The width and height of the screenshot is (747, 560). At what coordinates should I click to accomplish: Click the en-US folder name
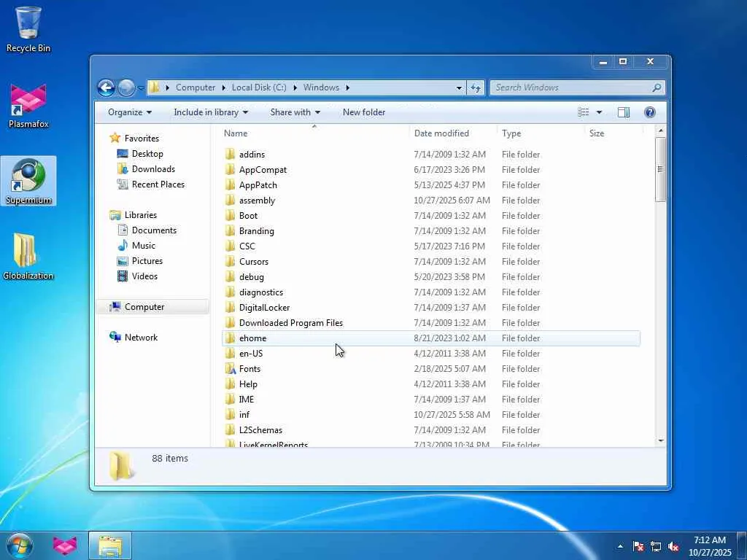251,354
